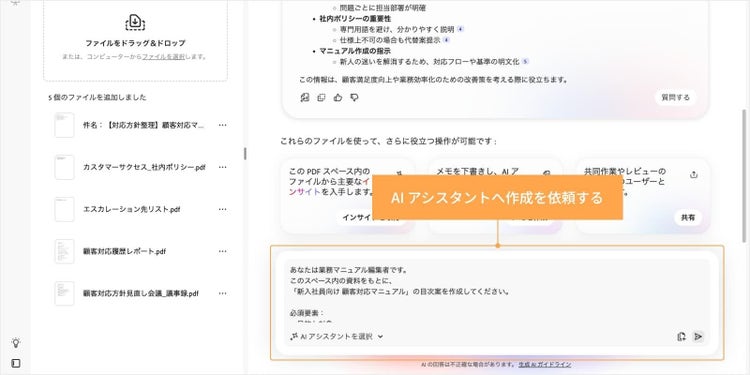Click the save-to-note icon under the response
Screen dimensions: 750x375
[x=305, y=98]
